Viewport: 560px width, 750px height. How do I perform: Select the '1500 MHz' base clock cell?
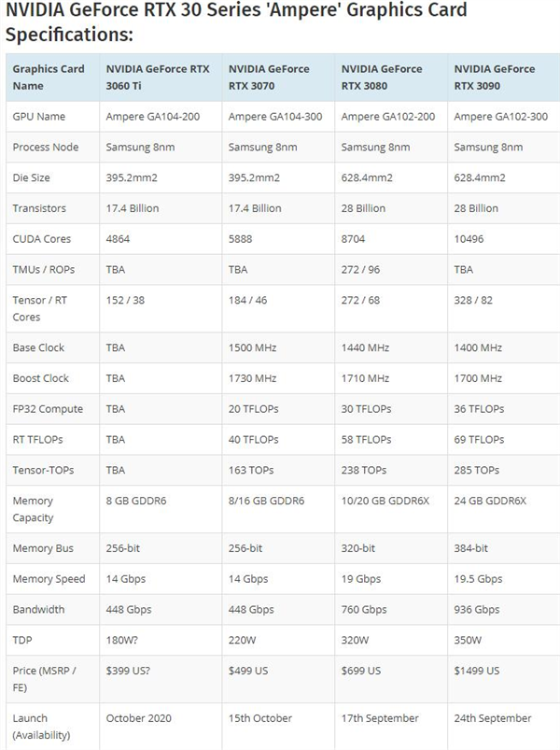click(x=252, y=347)
